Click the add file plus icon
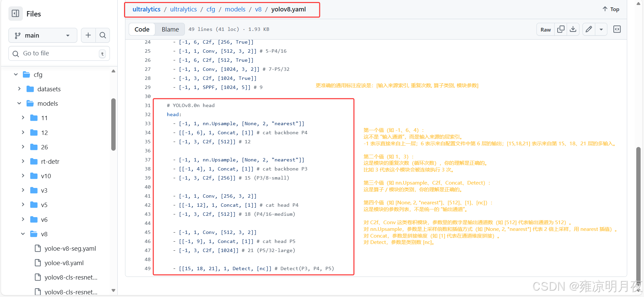Image resolution: width=644 pixels, height=297 pixels. coord(88,35)
